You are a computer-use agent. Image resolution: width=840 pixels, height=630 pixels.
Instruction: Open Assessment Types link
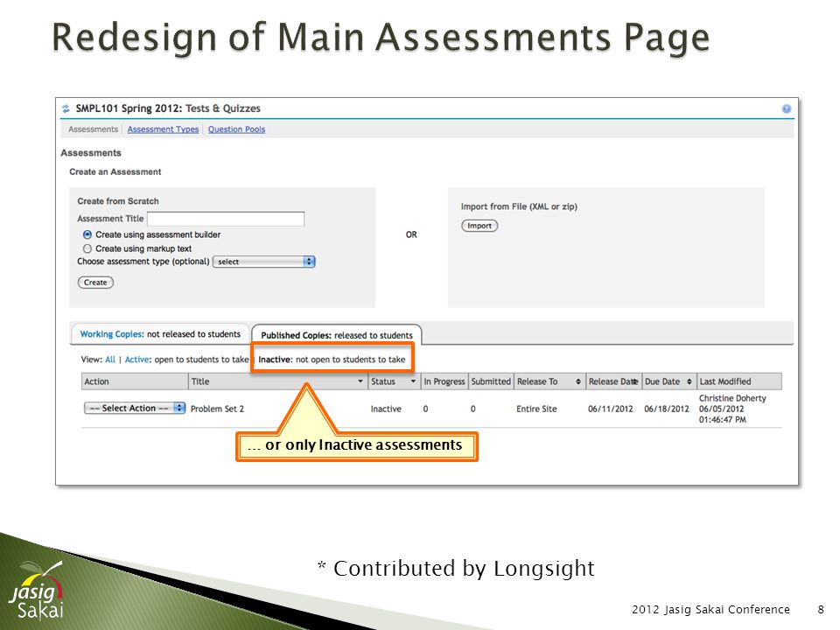(x=163, y=129)
